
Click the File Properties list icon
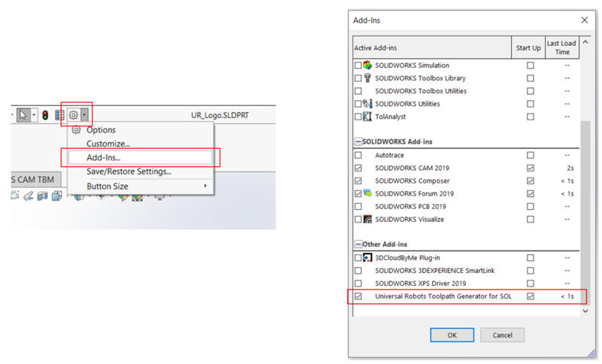[59, 115]
